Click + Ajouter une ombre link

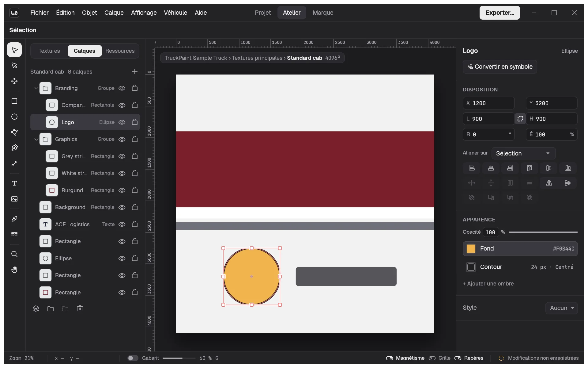pyautogui.click(x=488, y=284)
